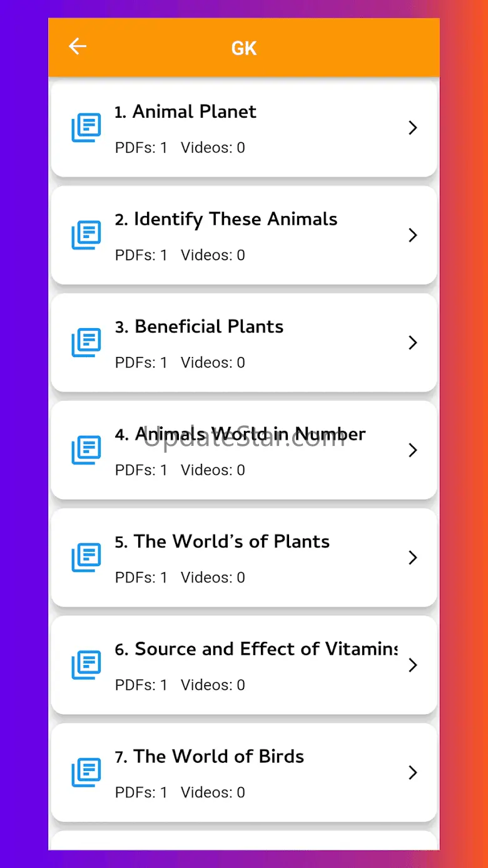Open chevron for Source and Effect of Vitamins
Screen dimensions: 488x868
coord(412,665)
